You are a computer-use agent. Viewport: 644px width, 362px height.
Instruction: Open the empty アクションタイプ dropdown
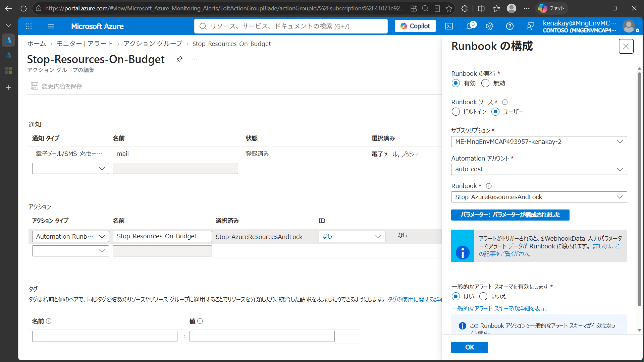coord(70,251)
